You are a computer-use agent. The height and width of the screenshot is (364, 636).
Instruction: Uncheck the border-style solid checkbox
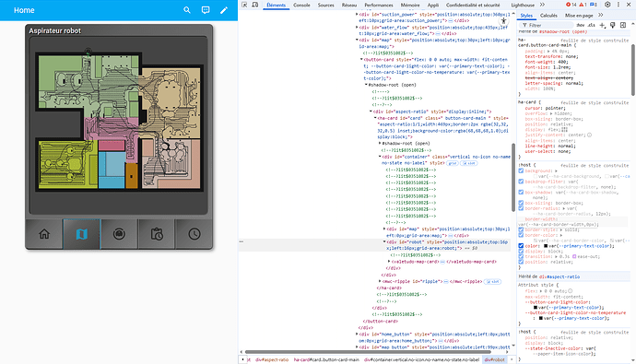(521, 229)
